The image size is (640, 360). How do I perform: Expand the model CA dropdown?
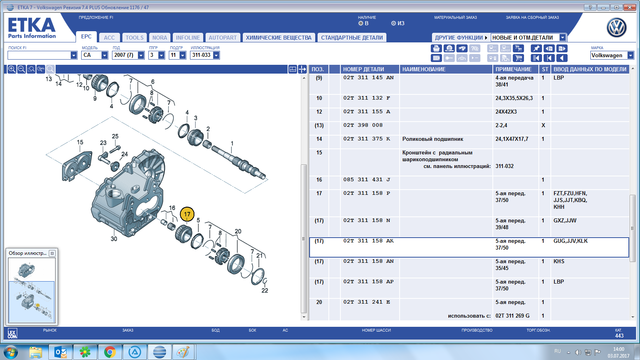click(x=104, y=55)
